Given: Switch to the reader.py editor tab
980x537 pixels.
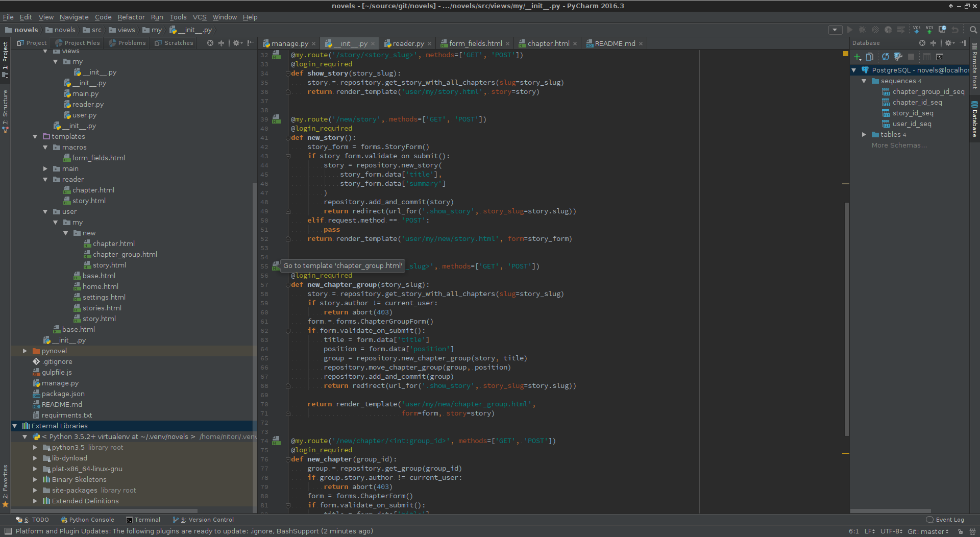Looking at the screenshot, I should [x=408, y=43].
